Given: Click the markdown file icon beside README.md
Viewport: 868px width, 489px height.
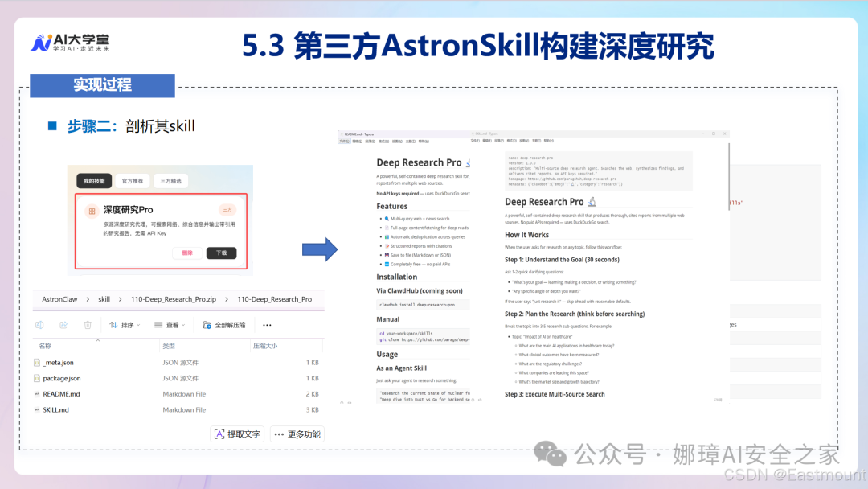Looking at the screenshot, I should (37, 394).
